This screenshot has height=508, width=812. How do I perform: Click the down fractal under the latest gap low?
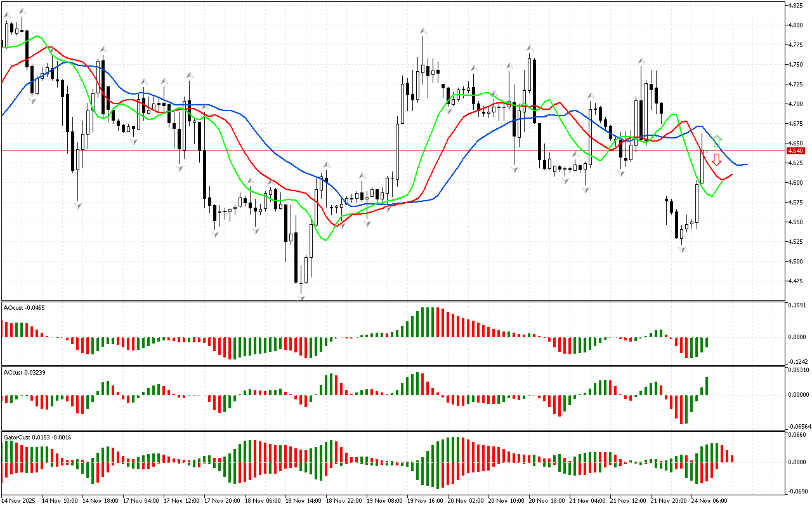[682, 250]
